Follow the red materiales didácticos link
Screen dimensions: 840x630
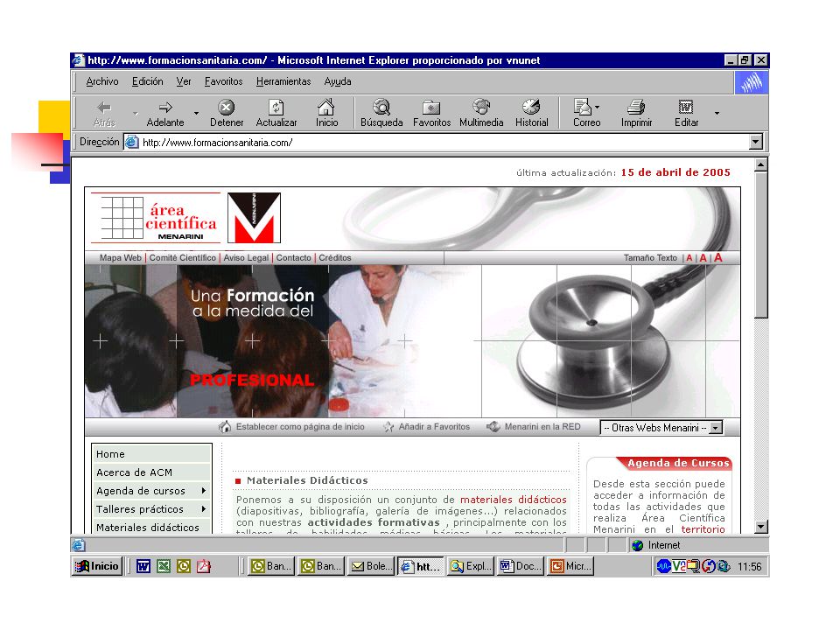[x=514, y=500]
